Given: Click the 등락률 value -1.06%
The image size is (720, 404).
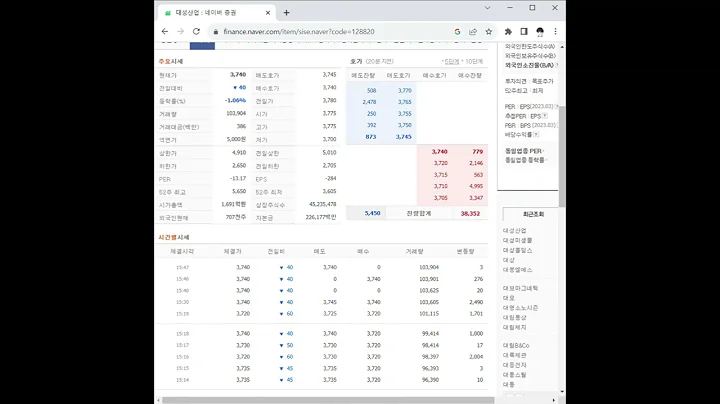Looking at the screenshot, I should (x=235, y=100).
